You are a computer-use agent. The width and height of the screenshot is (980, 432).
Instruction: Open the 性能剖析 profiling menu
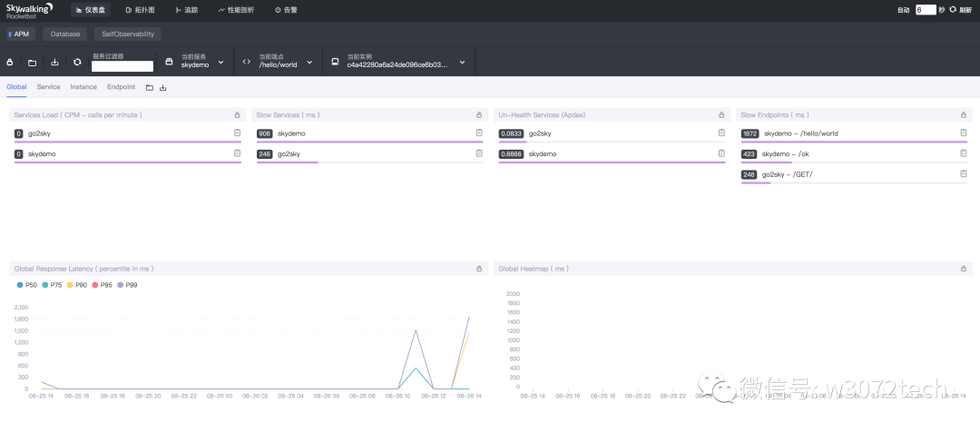236,10
